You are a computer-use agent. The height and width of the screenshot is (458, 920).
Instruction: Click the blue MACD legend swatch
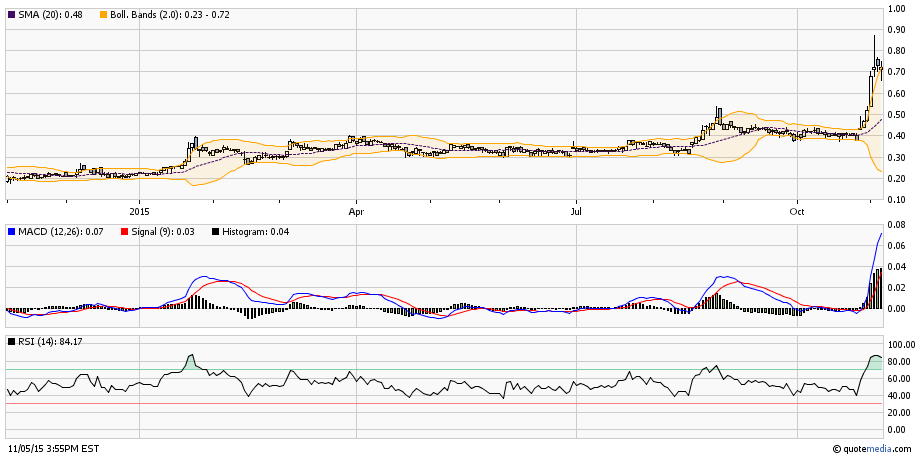12,233
